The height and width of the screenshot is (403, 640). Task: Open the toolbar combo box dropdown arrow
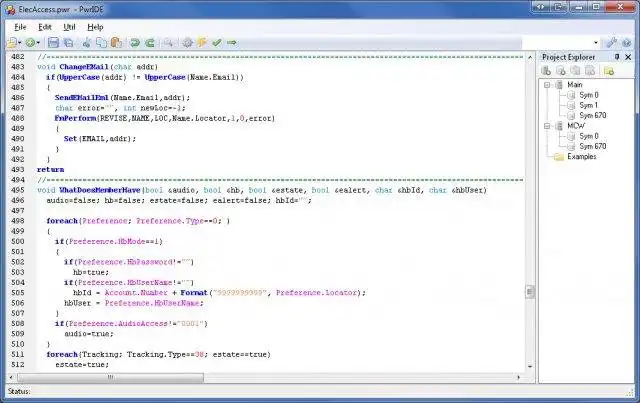[596, 42]
